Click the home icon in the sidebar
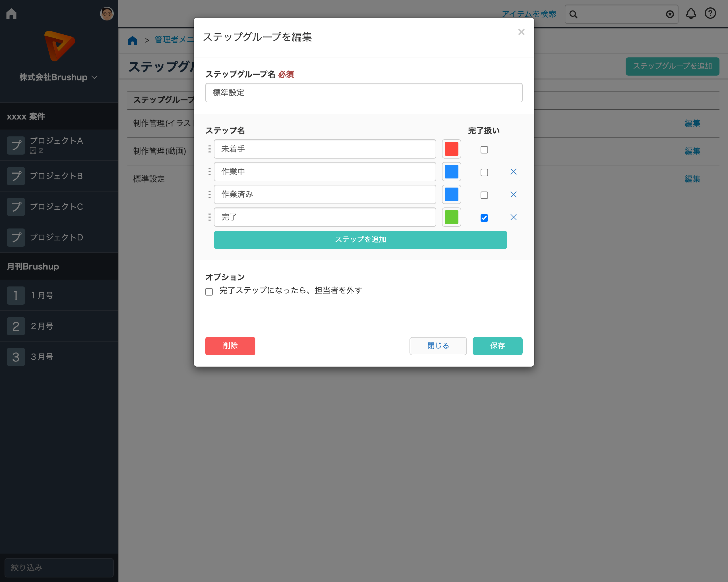728x582 pixels. [11, 14]
